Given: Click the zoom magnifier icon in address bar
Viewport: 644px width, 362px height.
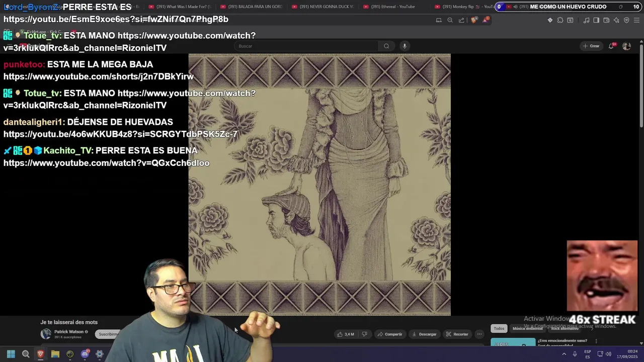Looking at the screenshot, I should tap(450, 20).
